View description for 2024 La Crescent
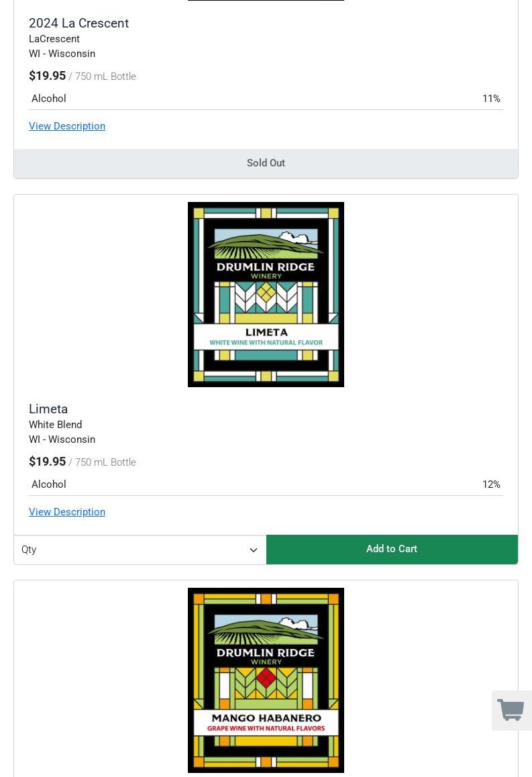The height and width of the screenshot is (777, 532). click(x=67, y=126)
